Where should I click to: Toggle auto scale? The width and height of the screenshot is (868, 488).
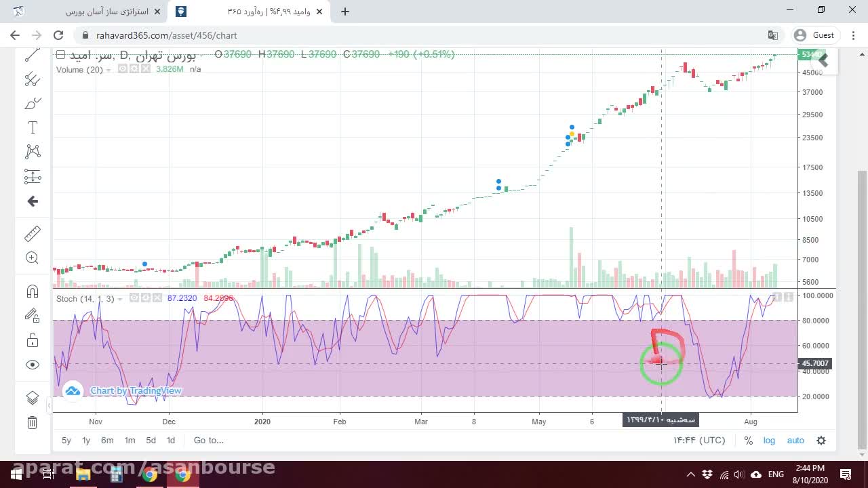(x=795, y=441)
